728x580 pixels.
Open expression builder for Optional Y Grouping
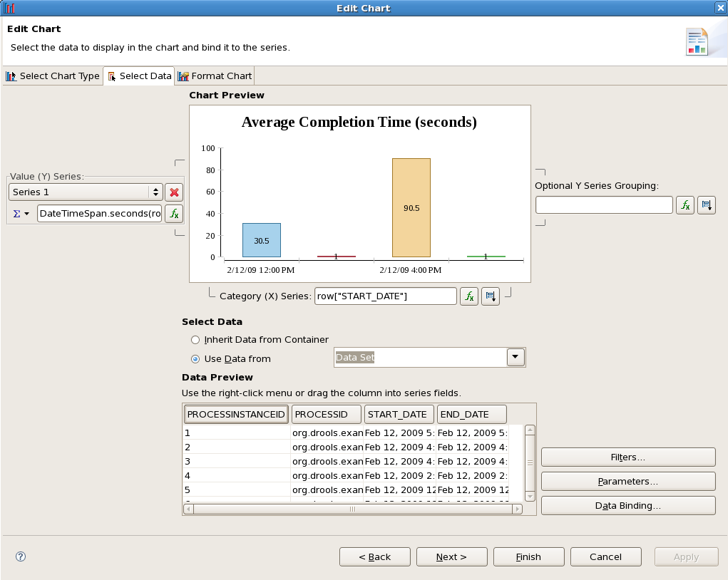pos(685,205)
